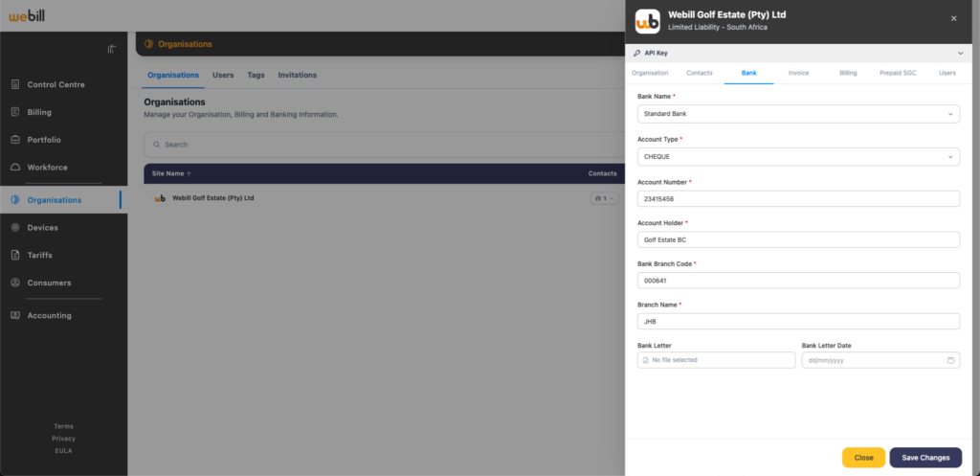Click the Organisations header bar icon
The height and width of the screenshot is (476, 980).
[x=148, y=44]
